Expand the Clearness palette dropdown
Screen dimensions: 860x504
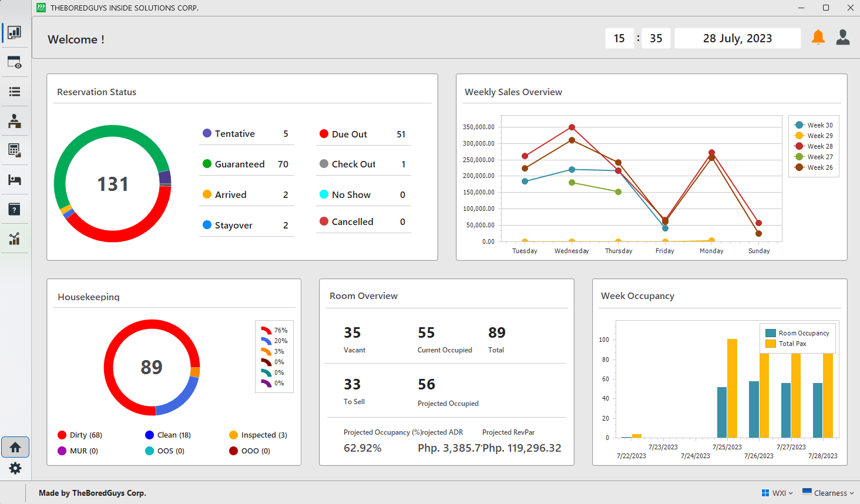(828, 493)
